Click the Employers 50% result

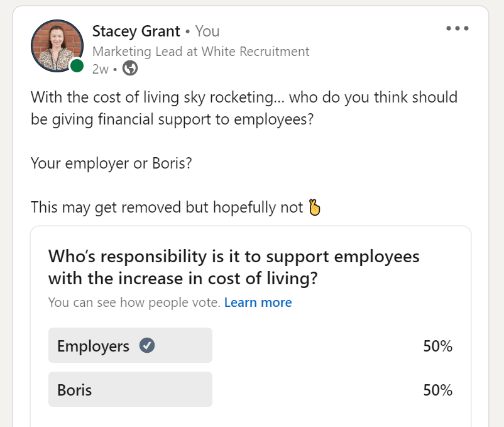(437, 347)
